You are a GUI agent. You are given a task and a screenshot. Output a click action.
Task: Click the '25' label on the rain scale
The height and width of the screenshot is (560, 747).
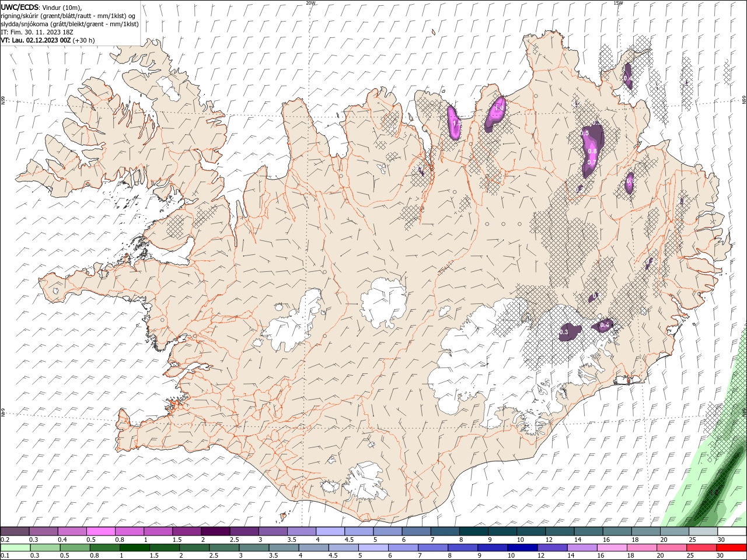pos(690,556)
